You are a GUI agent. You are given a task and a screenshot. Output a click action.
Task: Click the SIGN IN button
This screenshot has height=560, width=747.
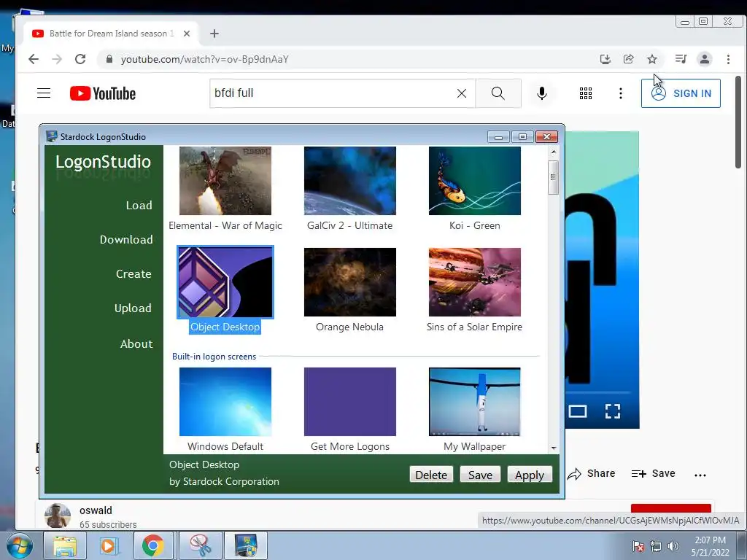pos(681,93)
